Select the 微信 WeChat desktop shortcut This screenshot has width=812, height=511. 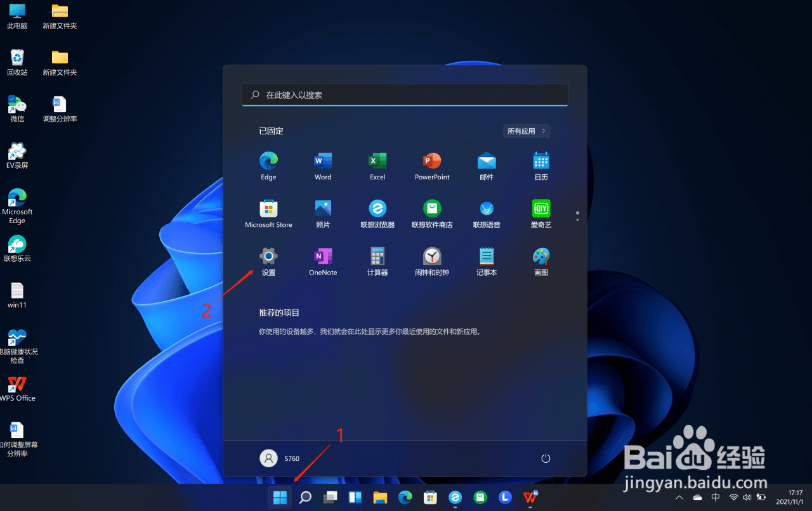coord(17,109)
